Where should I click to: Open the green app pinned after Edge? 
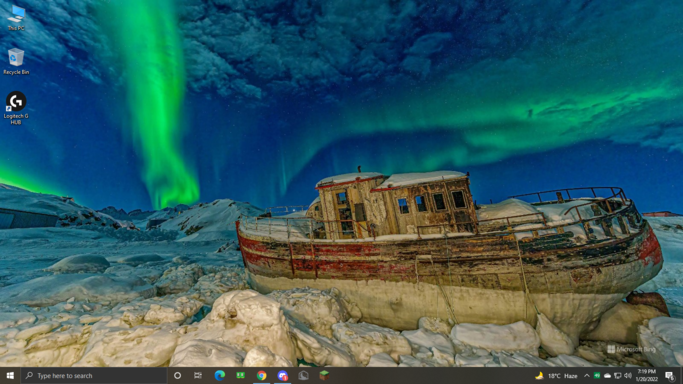[x=240, y=375]
